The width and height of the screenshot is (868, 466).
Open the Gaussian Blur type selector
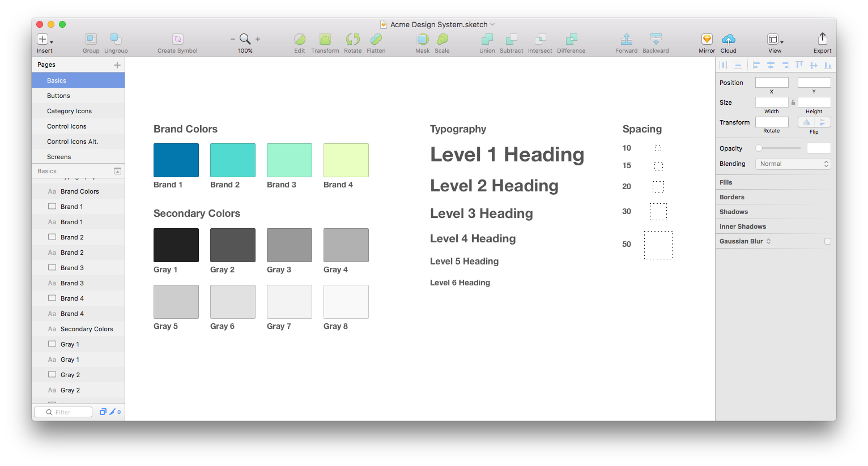pos(769,241)
